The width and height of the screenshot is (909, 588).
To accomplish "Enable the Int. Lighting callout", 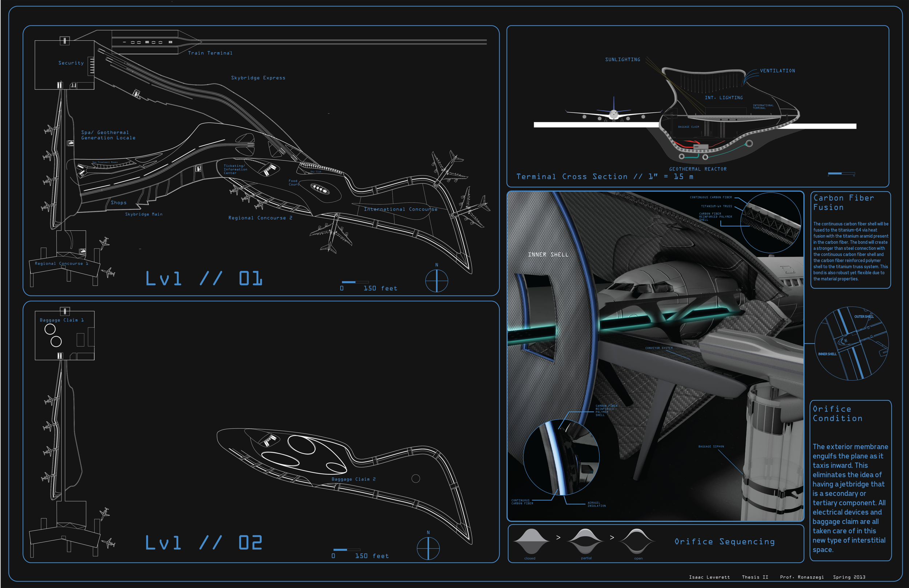I will click(x=725, y=97).
